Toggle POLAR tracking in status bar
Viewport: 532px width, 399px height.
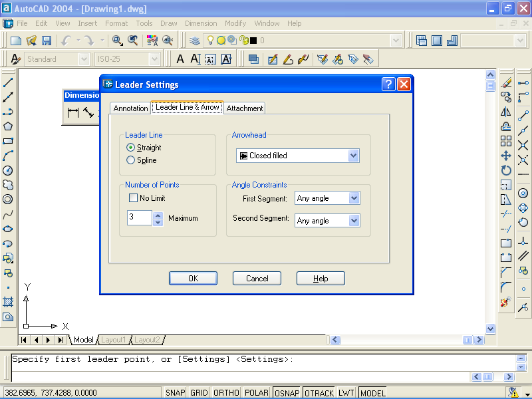click(257, 393)
